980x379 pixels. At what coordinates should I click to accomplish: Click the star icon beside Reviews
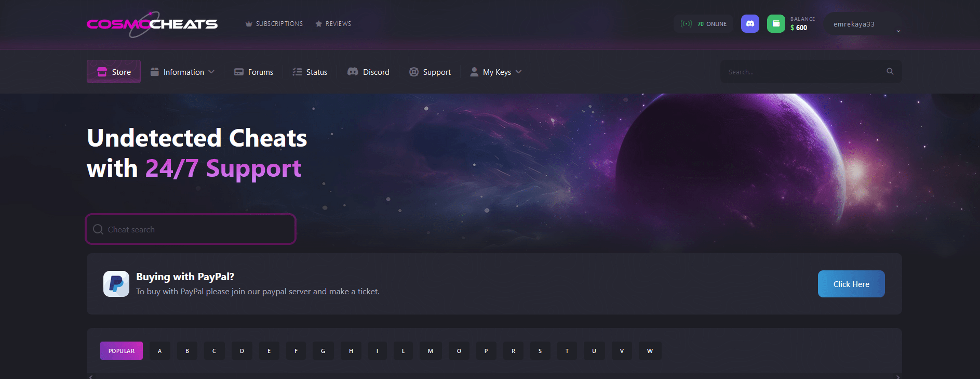click(x=319, y=24)
